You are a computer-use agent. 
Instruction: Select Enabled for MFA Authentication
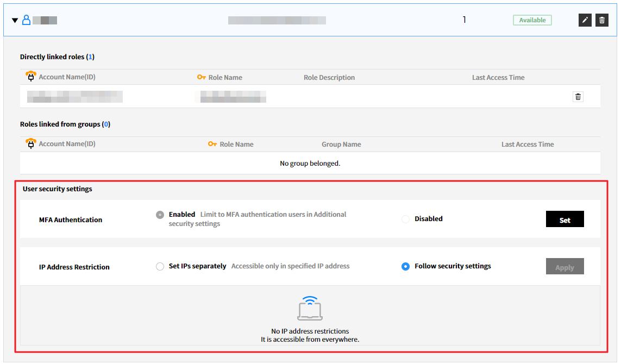pyautogui.click(x=160, y=215)
